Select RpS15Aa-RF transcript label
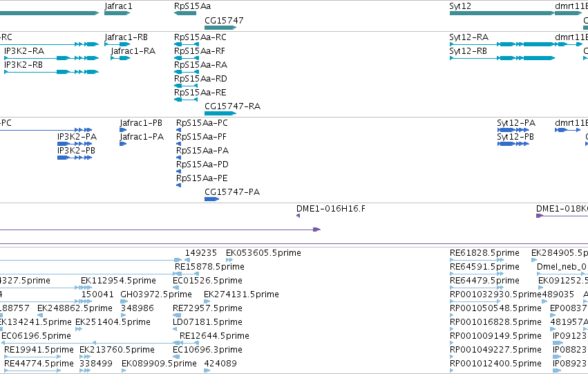Image resolution: width=588 pixels, height=374 pixels. (x=200, y=51)
